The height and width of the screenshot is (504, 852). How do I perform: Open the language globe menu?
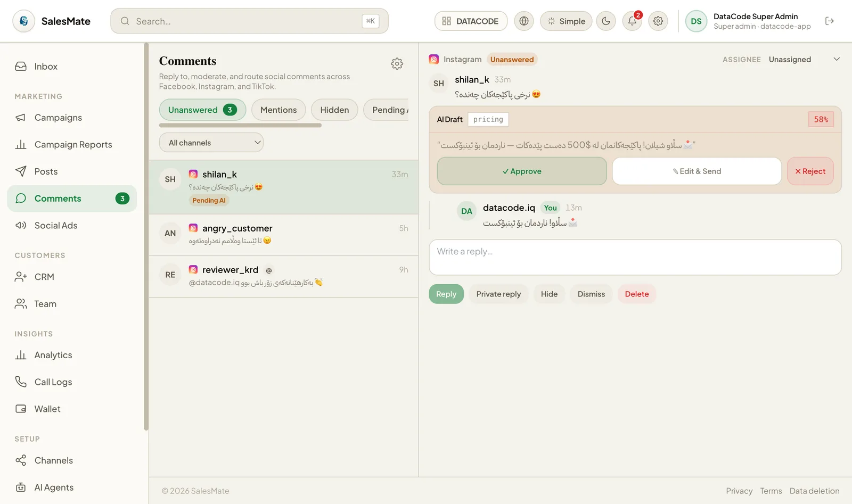pos(524,21)
